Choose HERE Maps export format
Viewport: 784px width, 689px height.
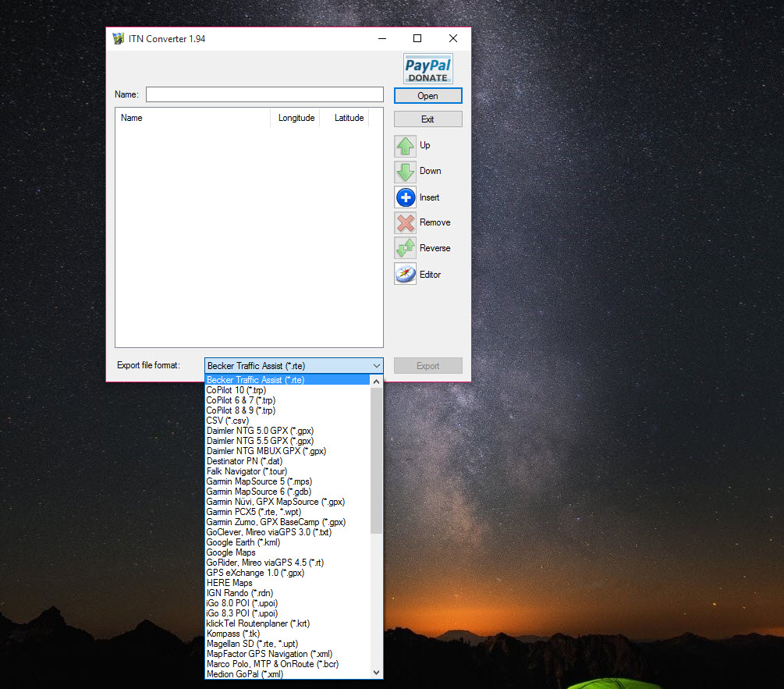point(288,583)
